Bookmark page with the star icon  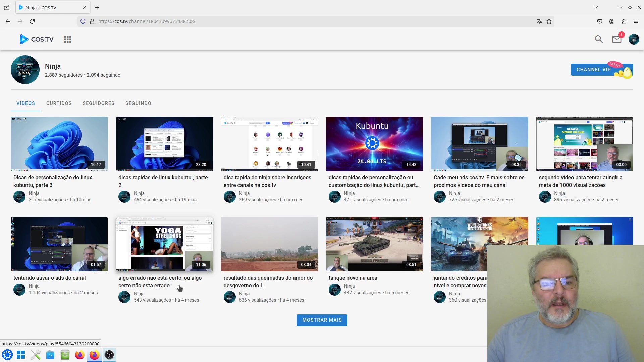549,21
